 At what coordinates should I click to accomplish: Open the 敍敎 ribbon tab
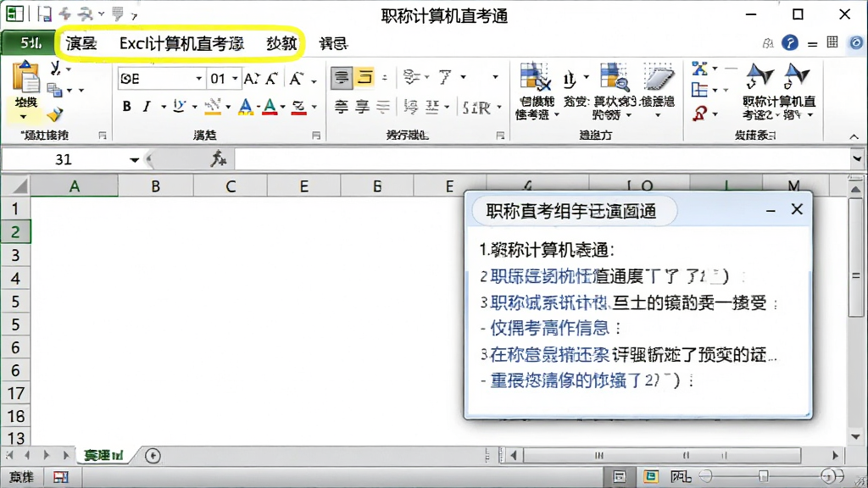point(281,43)
